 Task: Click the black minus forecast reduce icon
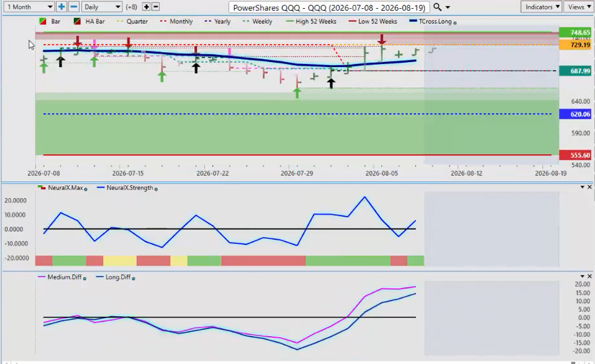pyautogui.click(x=155, y=7)
